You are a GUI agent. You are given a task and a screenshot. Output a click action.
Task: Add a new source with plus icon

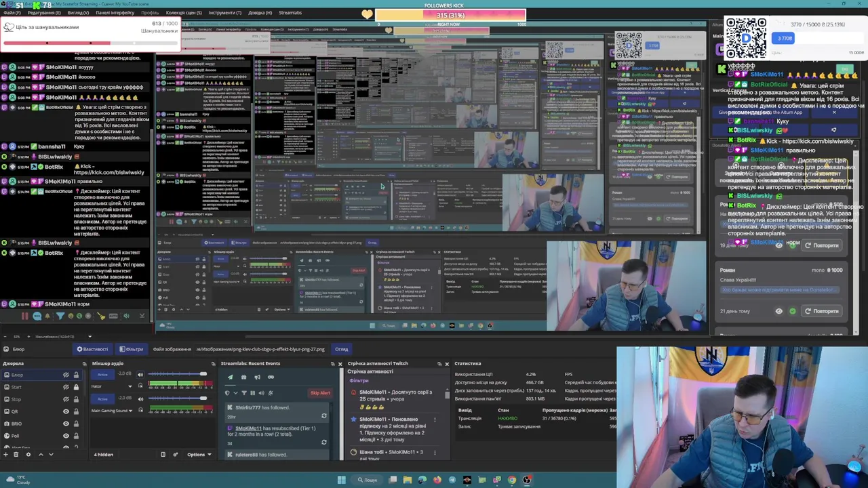[x=5, y=455]
